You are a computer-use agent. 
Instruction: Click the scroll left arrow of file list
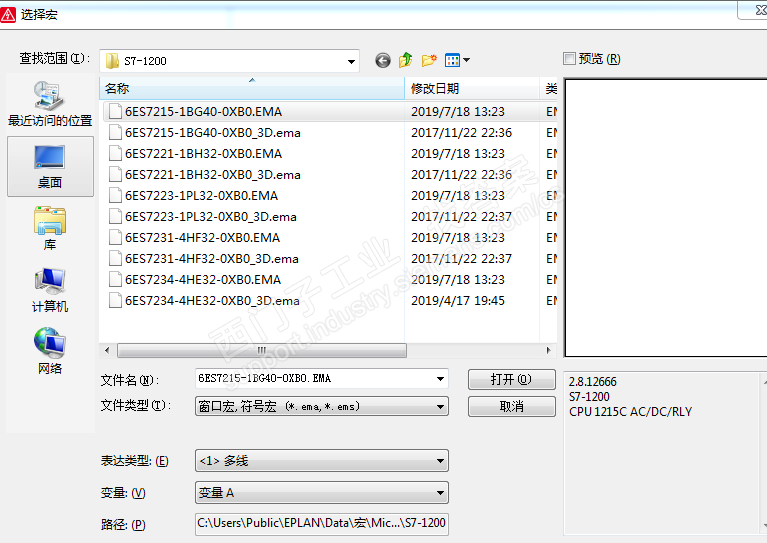coord(107,350)
